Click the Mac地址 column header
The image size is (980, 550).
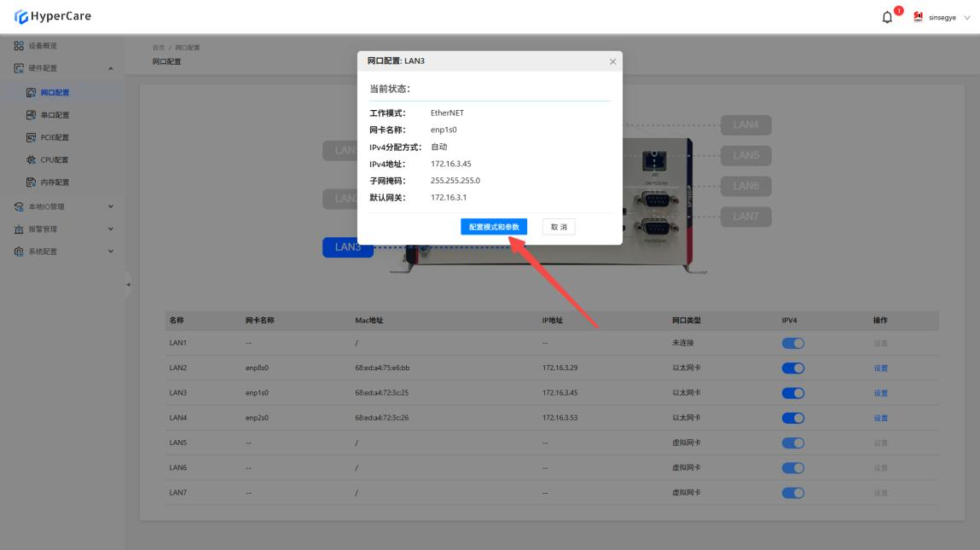click(368, 321)
